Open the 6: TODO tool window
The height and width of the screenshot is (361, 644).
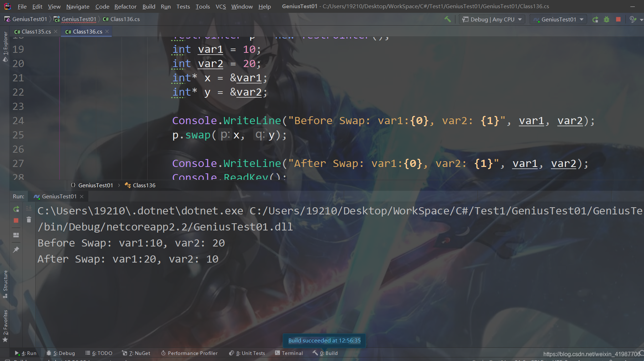(x=99, y=353)
